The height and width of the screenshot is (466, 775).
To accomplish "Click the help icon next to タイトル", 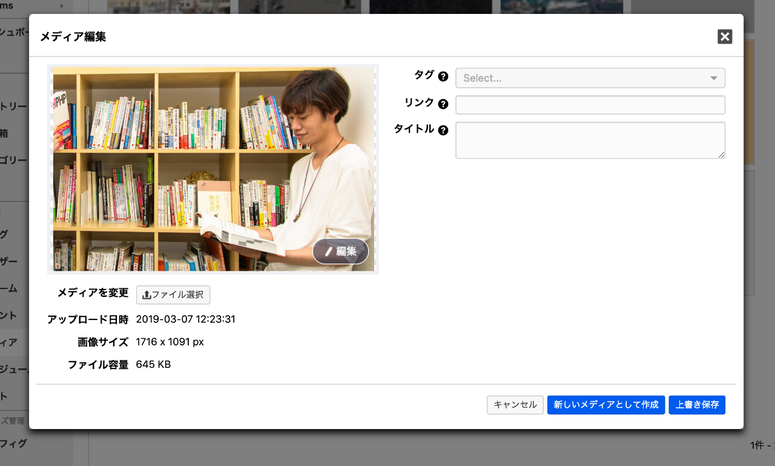I will click(x=443, y=129).
